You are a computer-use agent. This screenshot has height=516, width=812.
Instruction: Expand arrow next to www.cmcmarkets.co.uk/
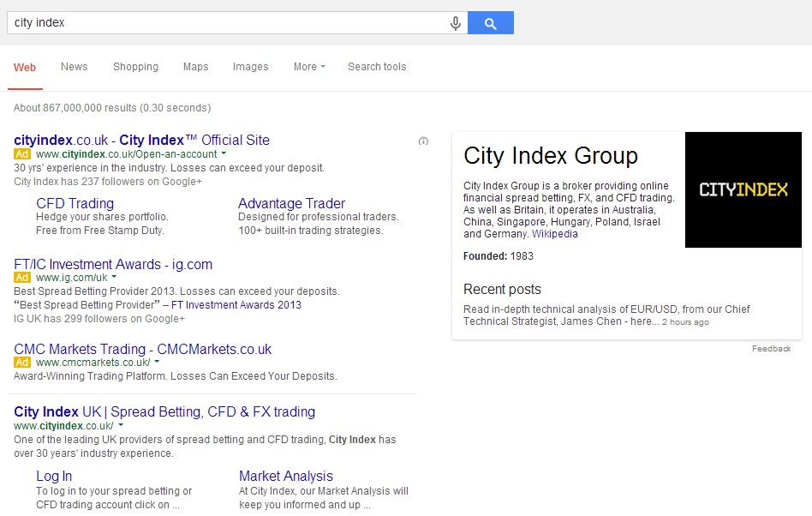157,362
